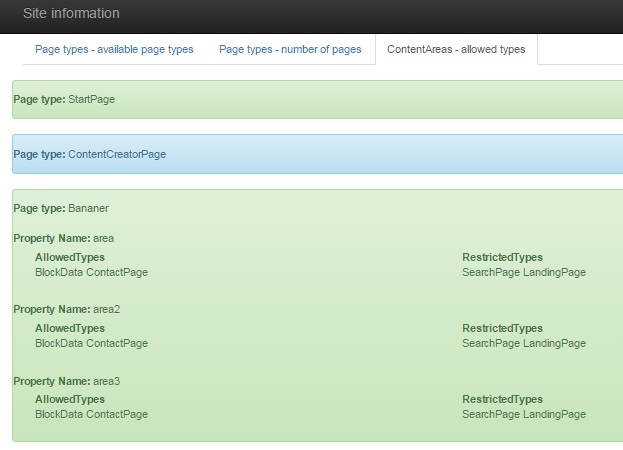Click the Property Name: area label
Screen dimensions: 623x450
point(63,238)
